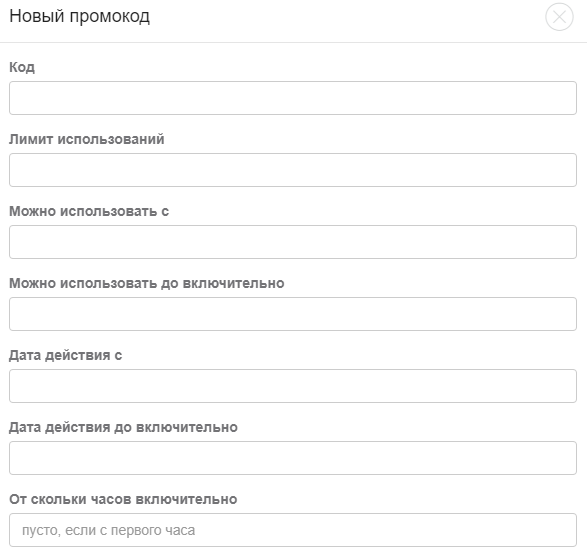Select the Можно использовать с label
Screen dimensions: 587x554
coord(89,211)
